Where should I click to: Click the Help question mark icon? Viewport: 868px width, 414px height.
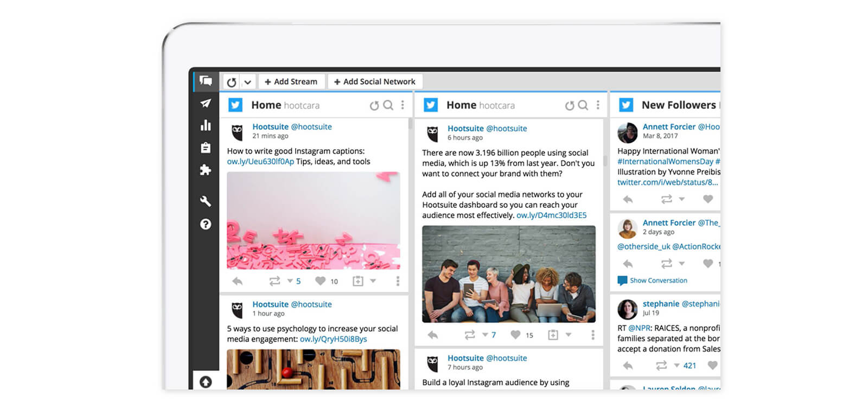pyautogui.click(x=206, y=224)
